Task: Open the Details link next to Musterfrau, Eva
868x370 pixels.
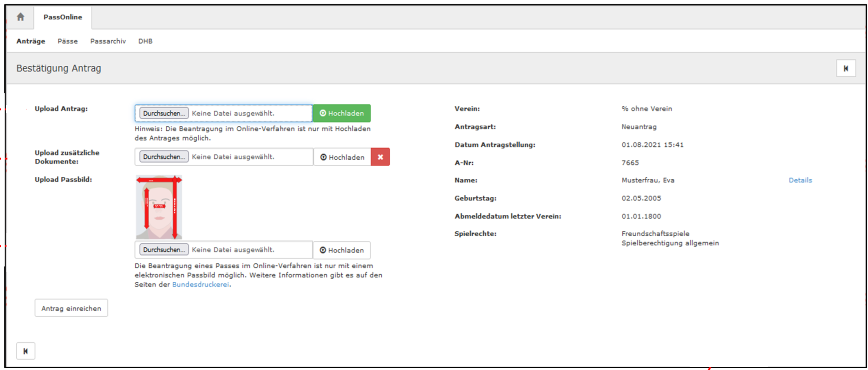Action: pyautogui.click(x=800, y=180)
